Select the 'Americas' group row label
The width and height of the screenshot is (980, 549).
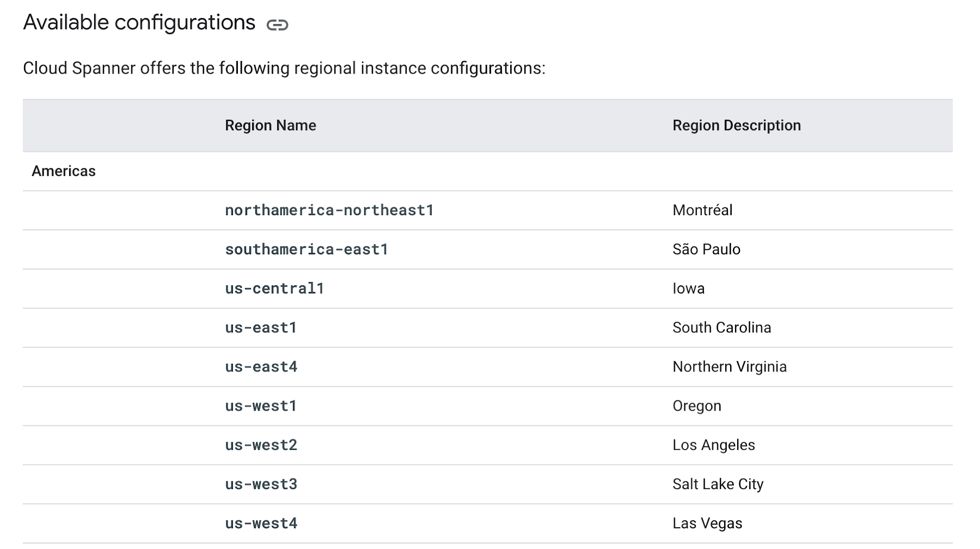64,171
